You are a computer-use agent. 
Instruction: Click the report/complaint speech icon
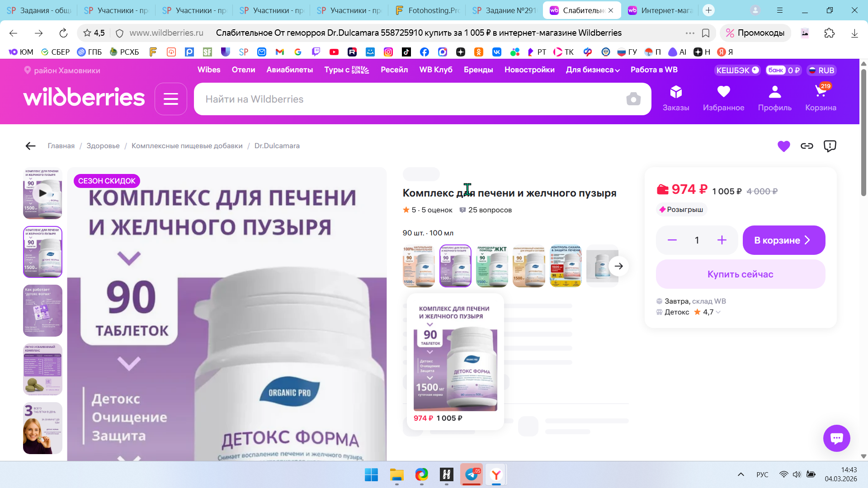pos(830,146)
